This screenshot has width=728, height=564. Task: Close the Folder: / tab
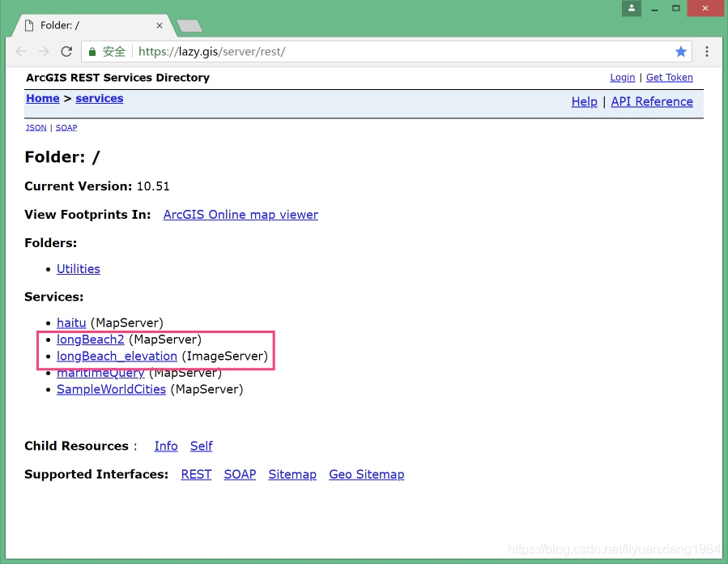[160, 25]
